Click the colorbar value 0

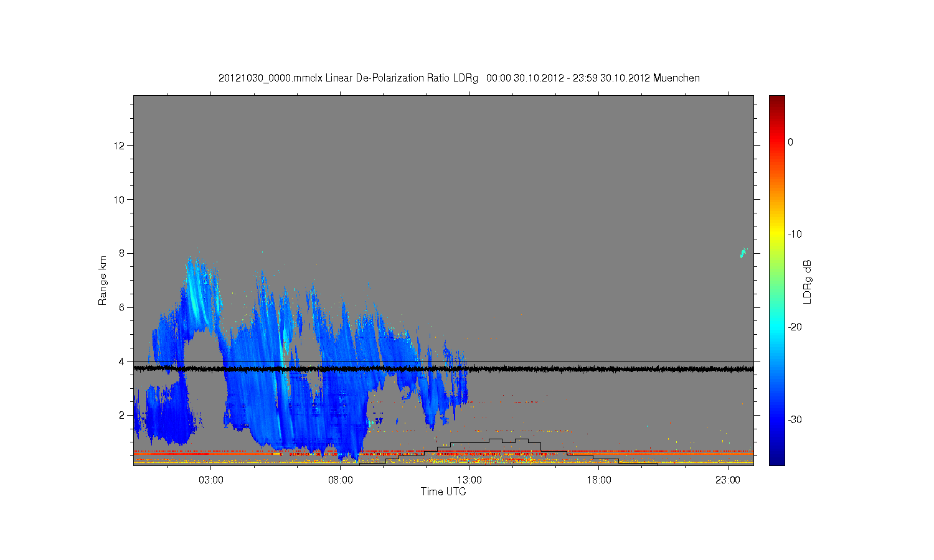point(791,142)
